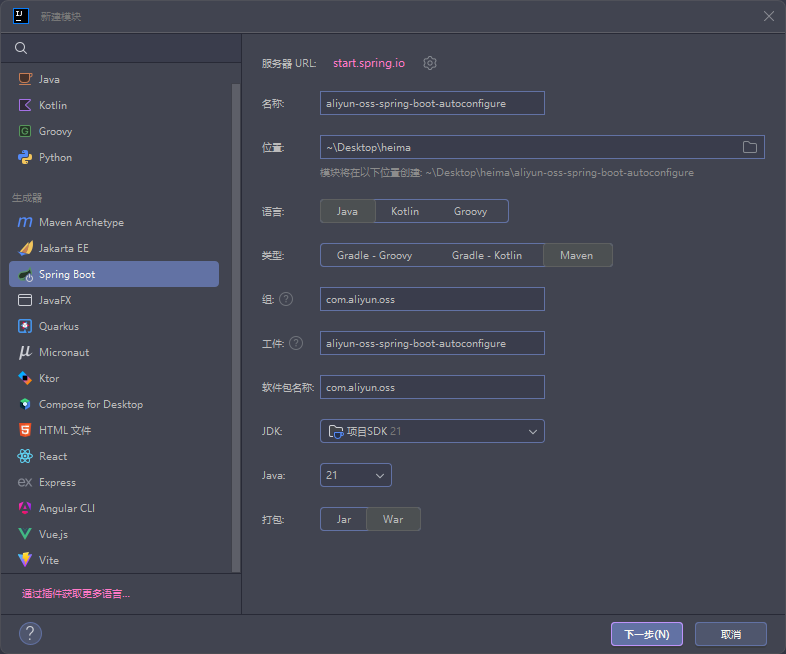Screen dimensions: 786x654
Task: Select React label in list
Action: coord(53,457)
